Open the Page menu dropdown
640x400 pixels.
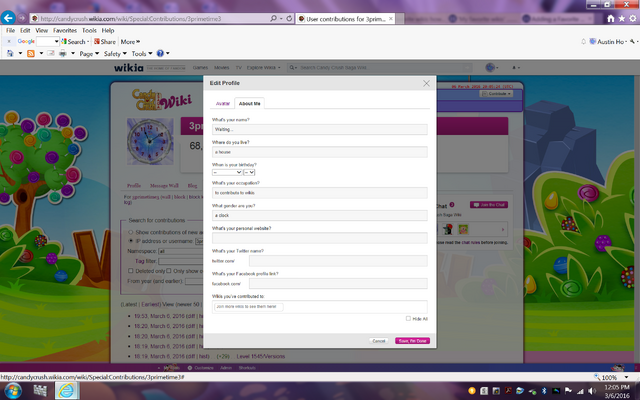(89, 53)
